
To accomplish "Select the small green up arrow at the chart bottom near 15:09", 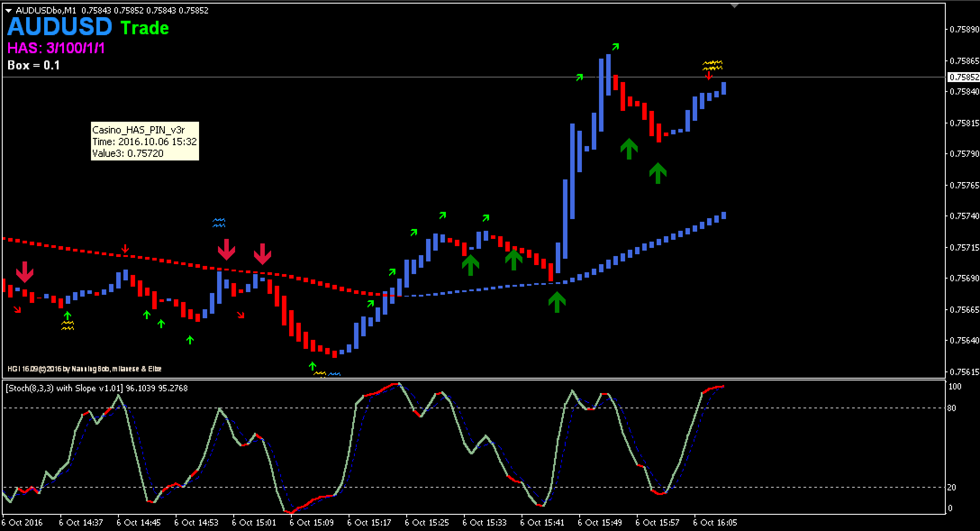I will (312, 366).
